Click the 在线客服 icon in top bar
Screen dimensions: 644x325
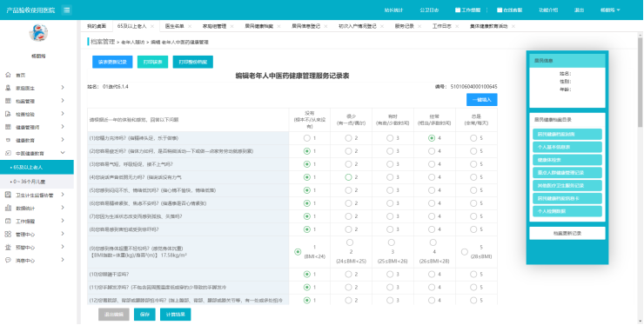pyautogui.click(x=500, y=10)
